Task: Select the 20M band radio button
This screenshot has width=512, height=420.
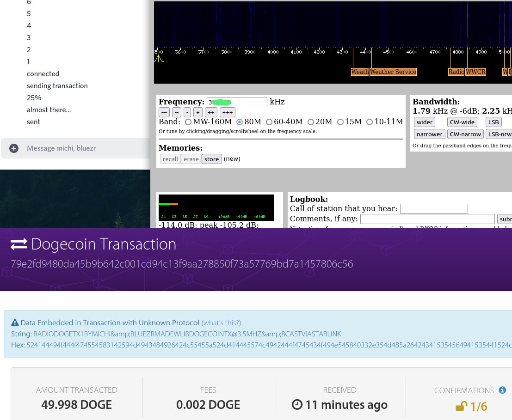Action: pos(311,122)
